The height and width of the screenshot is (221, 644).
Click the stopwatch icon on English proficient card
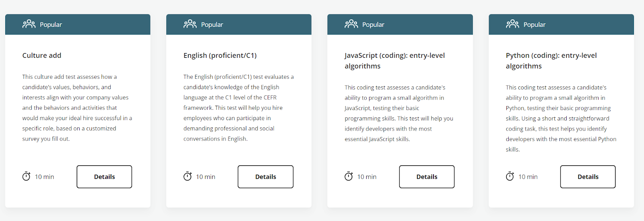point(188,176)
